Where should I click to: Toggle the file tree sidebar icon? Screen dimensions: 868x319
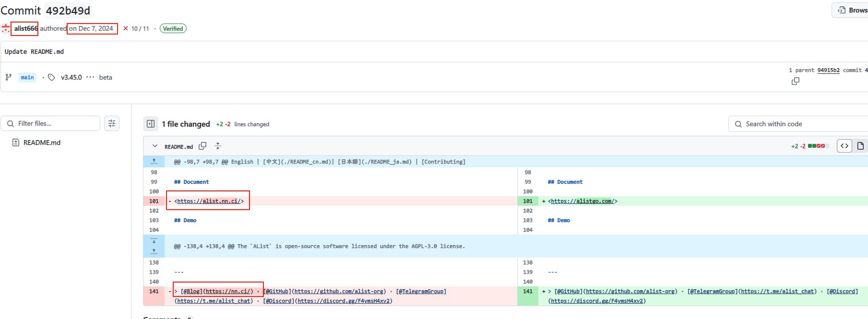[x=151, y=124]
